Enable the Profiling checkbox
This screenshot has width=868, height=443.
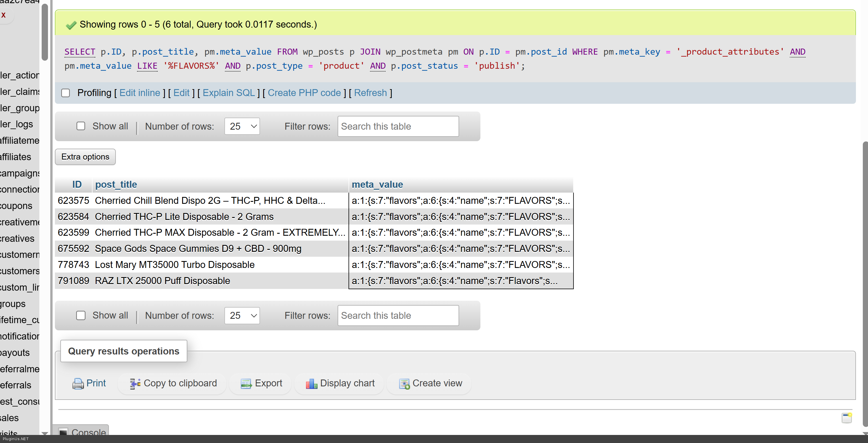pos(66,93)
